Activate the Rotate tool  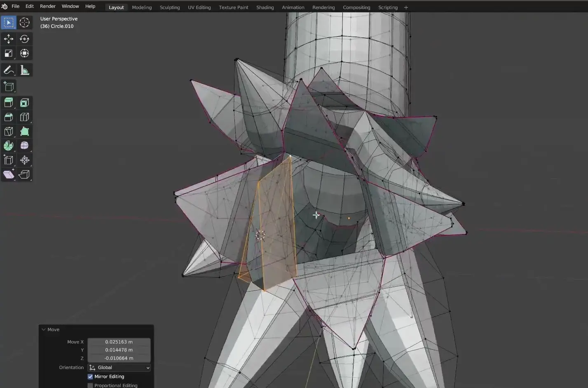[24, 39]
